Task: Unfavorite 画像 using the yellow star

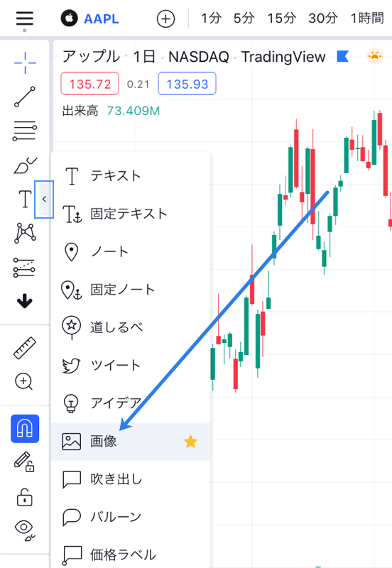Action: coord(190,442)
